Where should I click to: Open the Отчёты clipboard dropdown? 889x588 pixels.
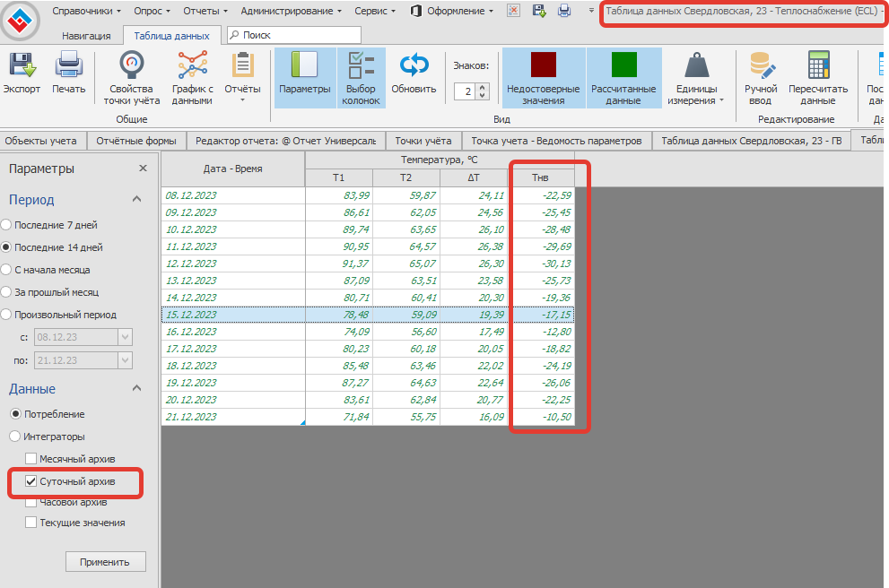click(243, 78)
